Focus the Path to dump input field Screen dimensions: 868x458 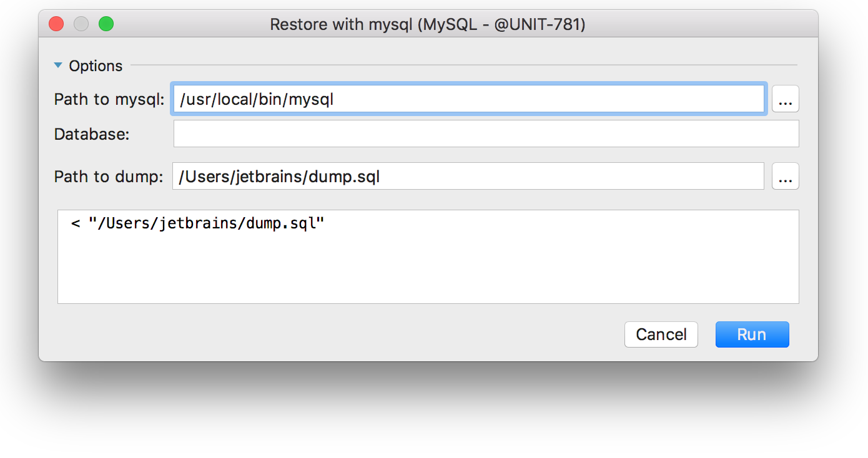click(468, 177)
